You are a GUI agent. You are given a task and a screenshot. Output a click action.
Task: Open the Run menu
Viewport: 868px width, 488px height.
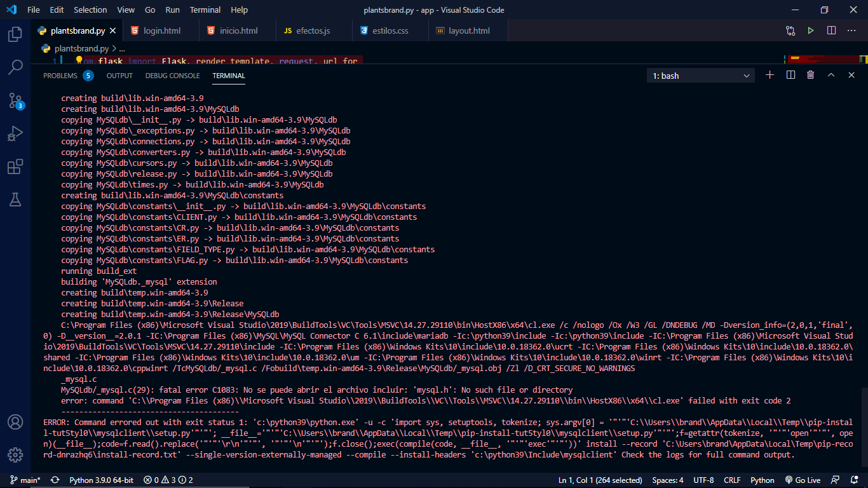(172, 10)
